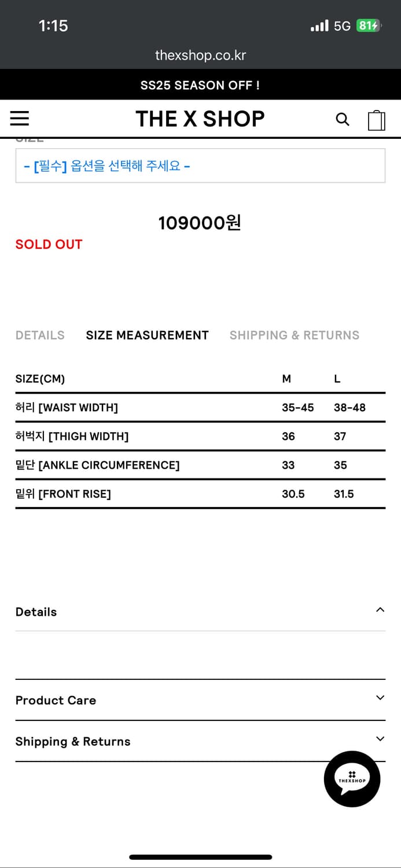Switch to the DETAILS tab
Image resolution: width=401 pixels, height=868 pixels.
coord(40,335)
